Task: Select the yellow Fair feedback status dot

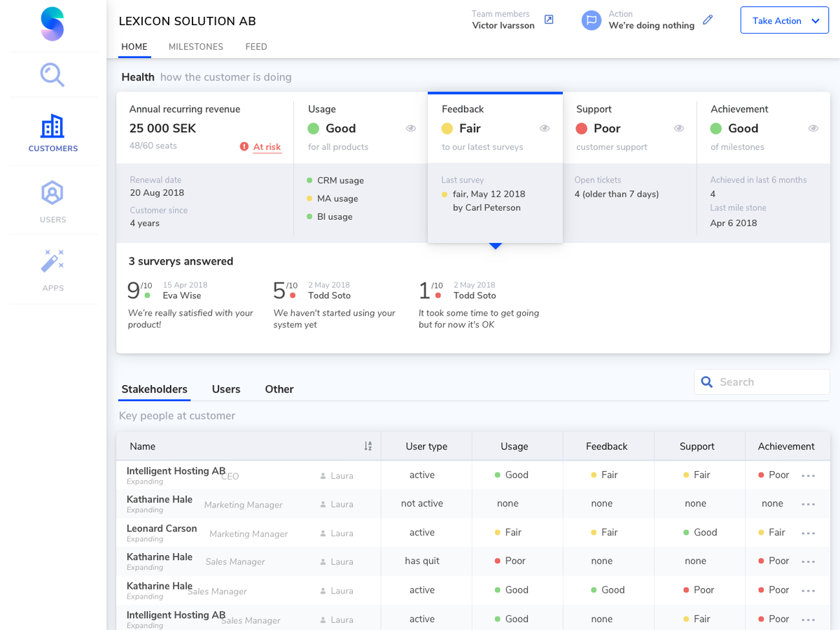Action: point(447,129)
